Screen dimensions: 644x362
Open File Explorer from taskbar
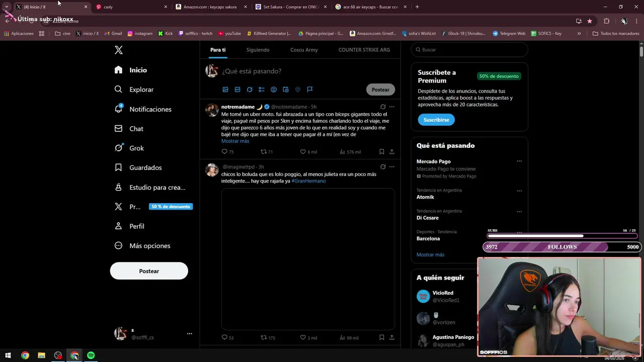(x=41, y=355)
